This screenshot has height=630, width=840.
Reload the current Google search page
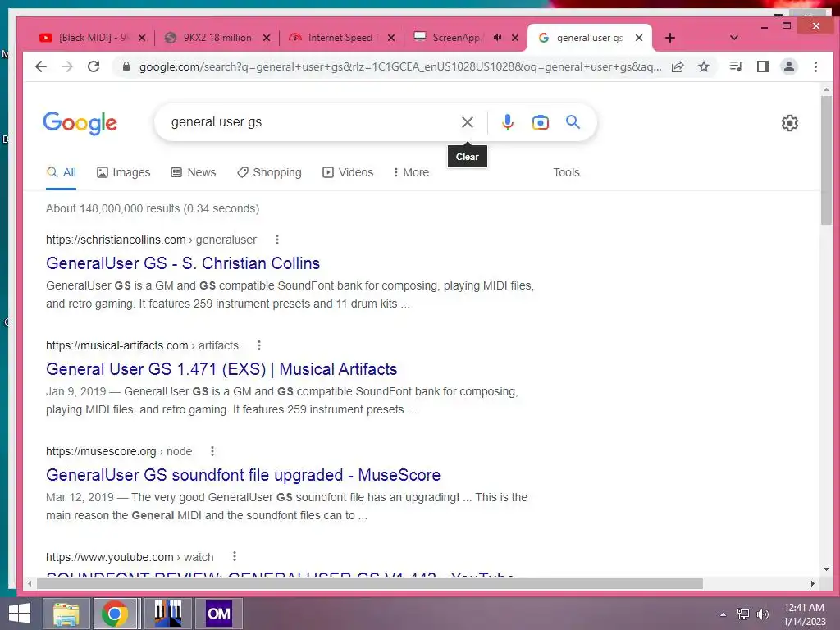[94, 66]
